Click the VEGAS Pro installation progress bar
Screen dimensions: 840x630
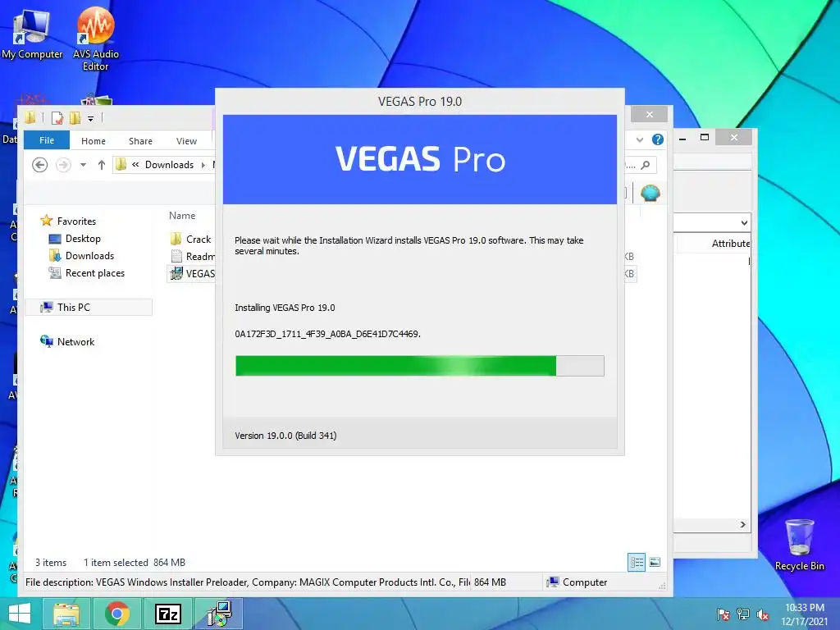(x=419, y=366)
